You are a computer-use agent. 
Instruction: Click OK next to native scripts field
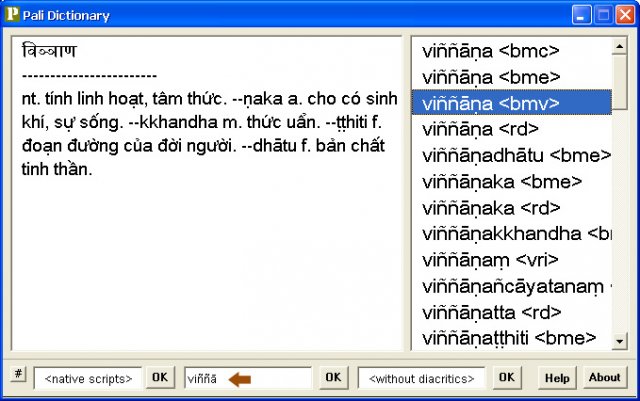(x=160, y=377)
